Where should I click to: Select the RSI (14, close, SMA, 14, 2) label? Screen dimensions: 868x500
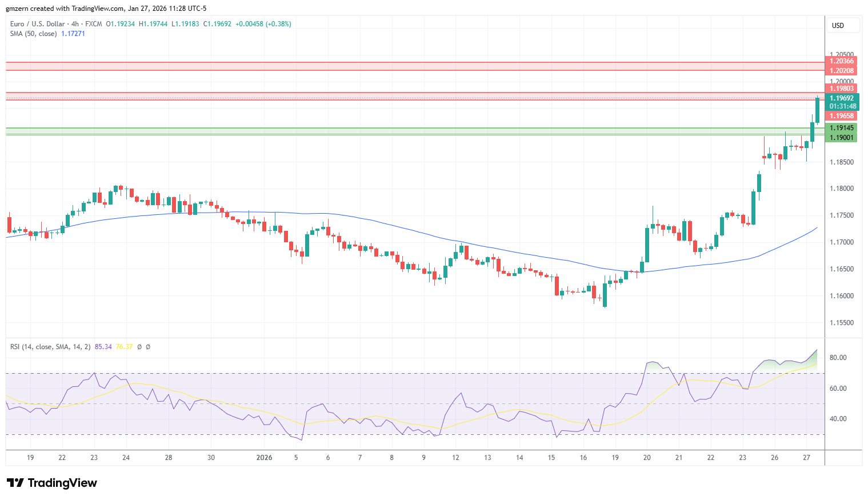coord(50,347)
